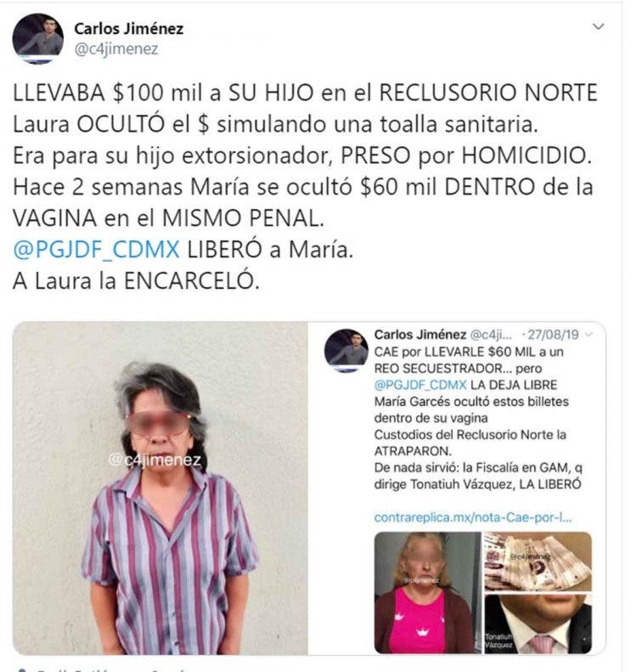View thumbnail of woman in pink shirt

(427, 593)
